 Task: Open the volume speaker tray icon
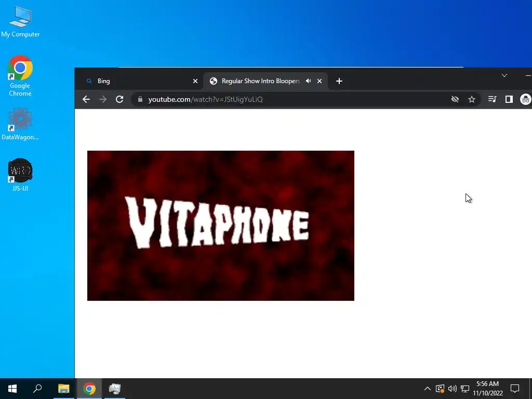[453, 389]
